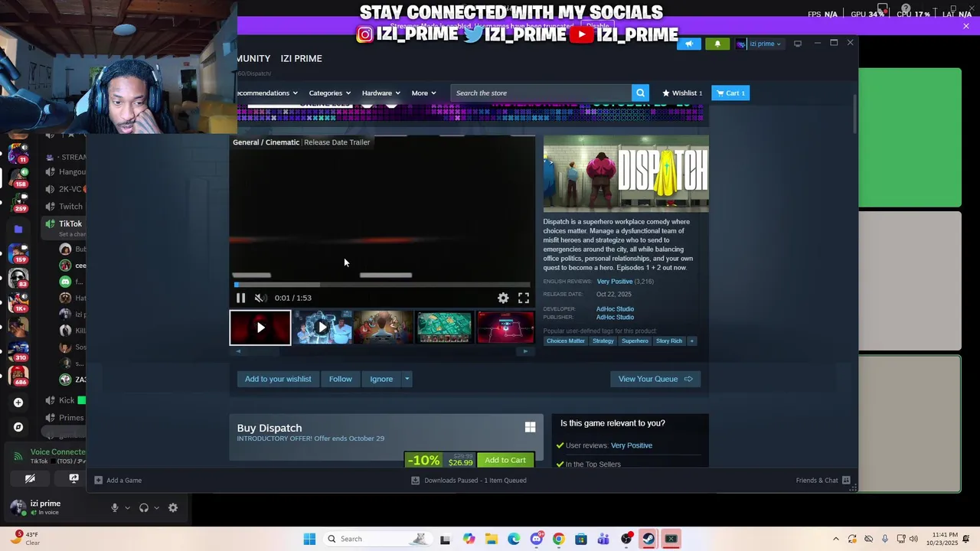Screen dimensions: 980x551
Task: Open Discord server folder icon
Action: 18,229
